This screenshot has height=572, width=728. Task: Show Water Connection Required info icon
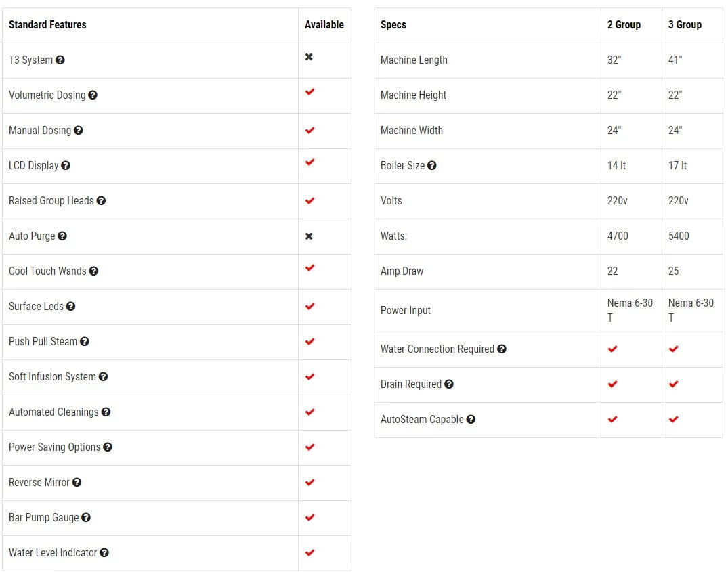pos(502,349)
